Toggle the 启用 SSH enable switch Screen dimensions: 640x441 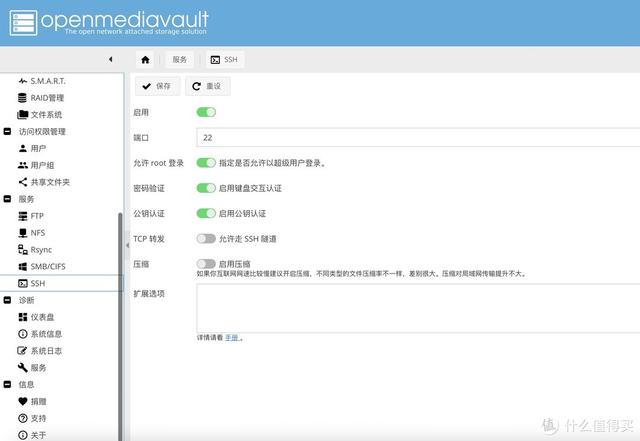206,112
